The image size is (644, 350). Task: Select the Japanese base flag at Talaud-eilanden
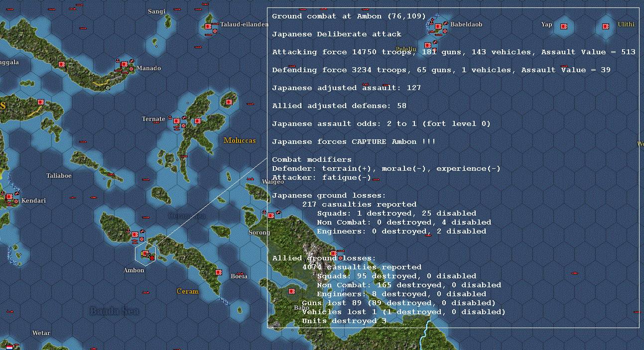(208, 26)
